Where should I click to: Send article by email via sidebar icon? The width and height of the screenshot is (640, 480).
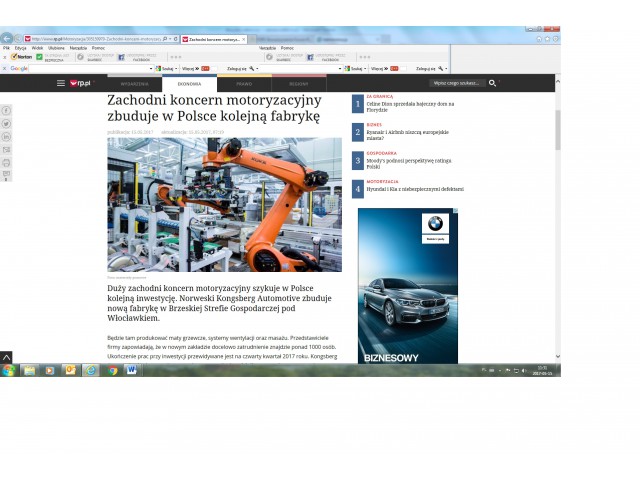click(6, 148)
